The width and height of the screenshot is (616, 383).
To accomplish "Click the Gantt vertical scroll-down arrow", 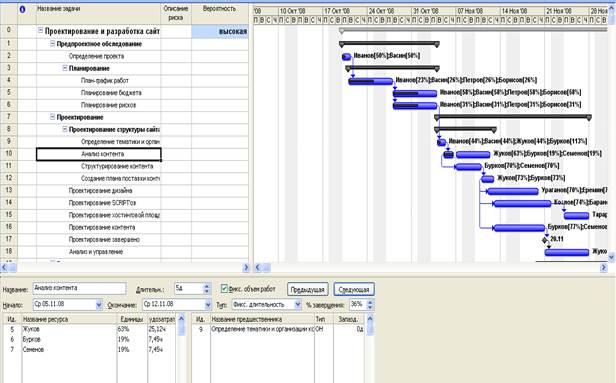I will point(611,257).
